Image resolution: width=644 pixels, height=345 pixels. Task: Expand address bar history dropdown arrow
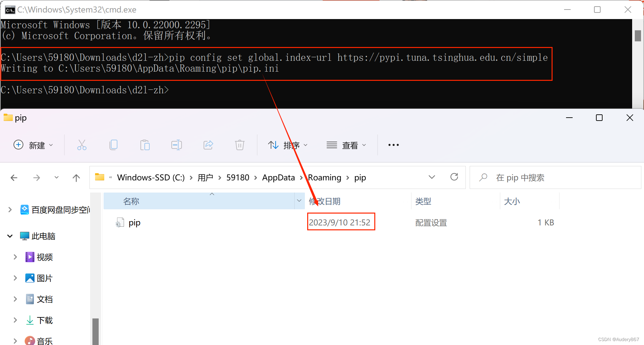(x=432, y=177)
